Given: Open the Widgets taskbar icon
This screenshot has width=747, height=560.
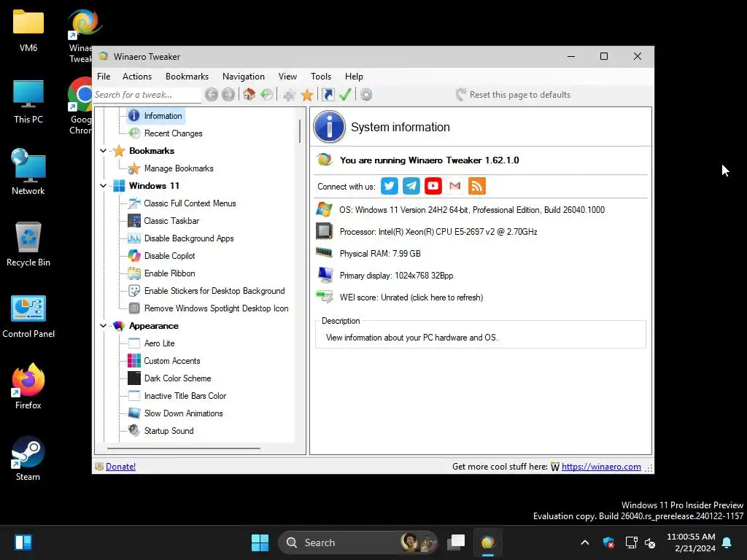Looking at the screenshot, I should pyautogui.click(x=23, y=542).
